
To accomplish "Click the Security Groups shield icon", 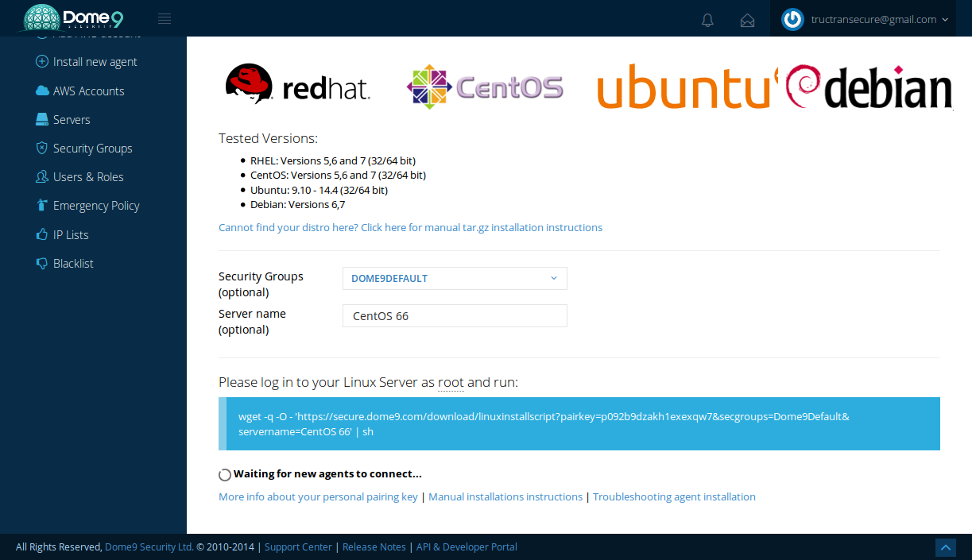I will tap(42, 148).
